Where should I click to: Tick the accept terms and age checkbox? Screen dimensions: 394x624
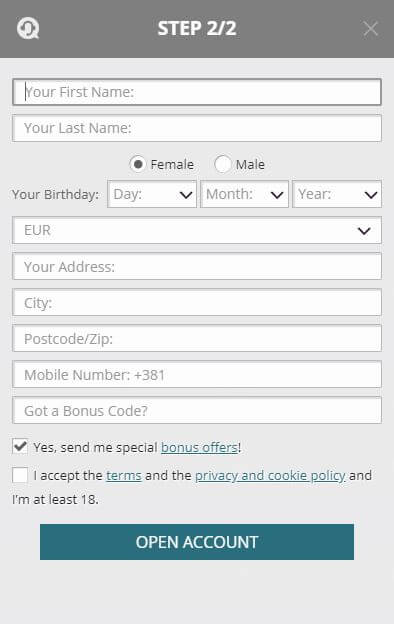pos(20,475)
